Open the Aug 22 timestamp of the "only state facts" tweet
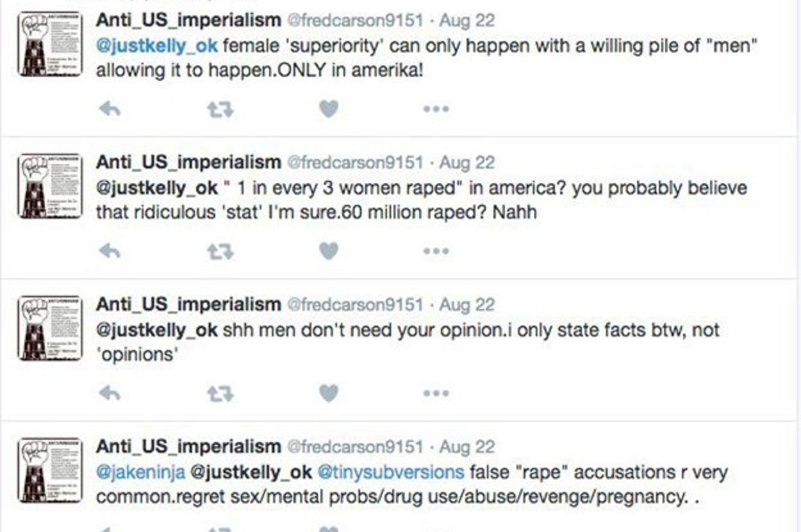801x532 pixels. pos(467,304)
